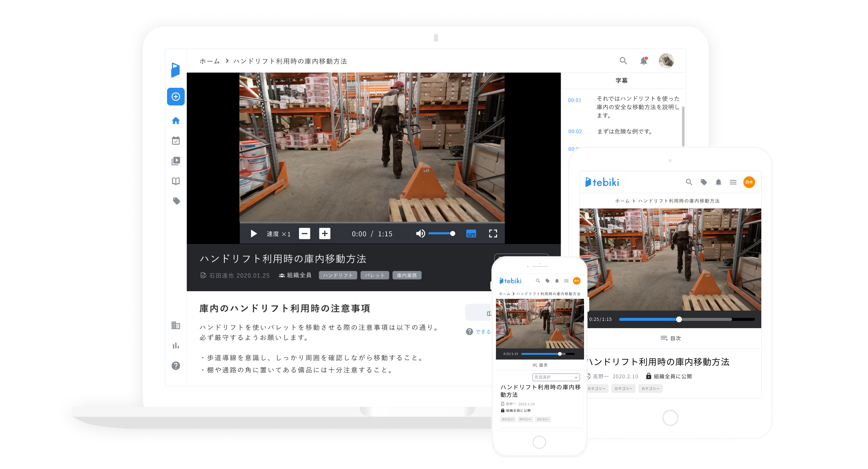Image resolution: width=868 pixels, height=469 pixels.
Task: Open hamburger menu on tablet header
Action: point(733,182)
